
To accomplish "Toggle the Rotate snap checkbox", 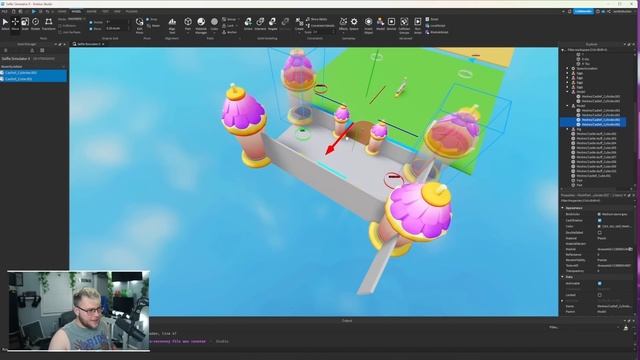I will coord(91,22).
